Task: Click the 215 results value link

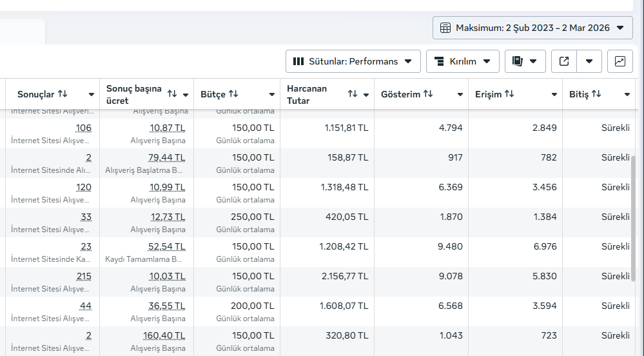Action: (x=83, y=276)
